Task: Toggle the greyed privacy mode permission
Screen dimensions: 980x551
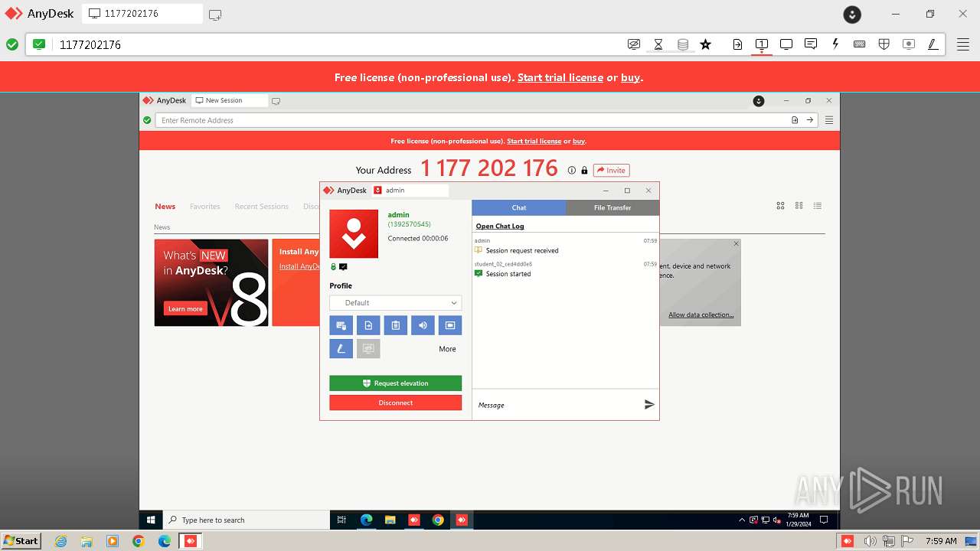Action: pos(368,349)
